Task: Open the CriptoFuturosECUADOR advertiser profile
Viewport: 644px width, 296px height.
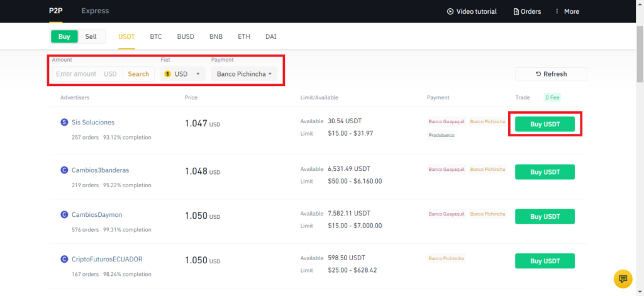Action: click(x=107, y=259)
